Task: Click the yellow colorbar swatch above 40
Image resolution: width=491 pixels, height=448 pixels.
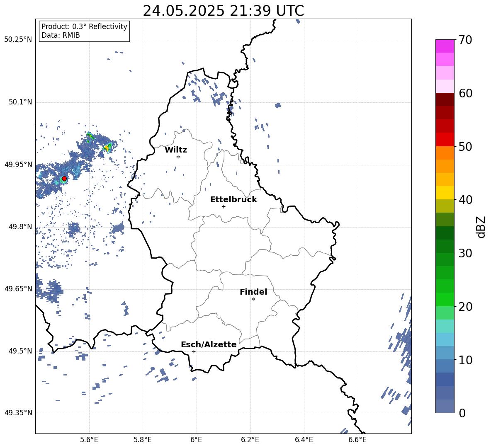Action: tap(445, 193)
